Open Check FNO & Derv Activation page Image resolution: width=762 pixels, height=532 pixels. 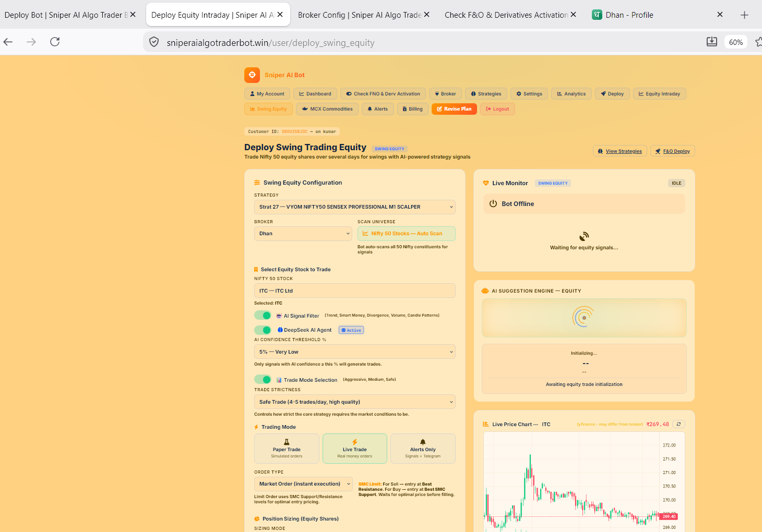(383, 94)
